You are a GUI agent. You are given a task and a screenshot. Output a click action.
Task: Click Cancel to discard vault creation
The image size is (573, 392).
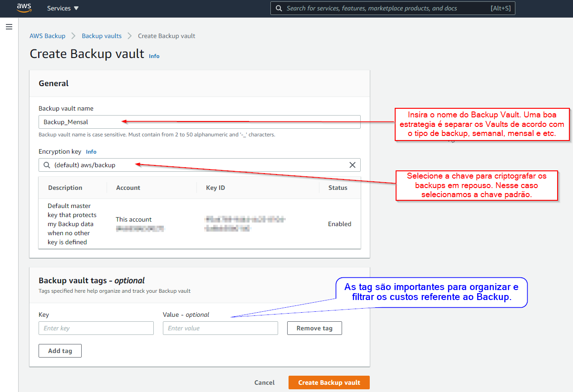coord(264,382)
